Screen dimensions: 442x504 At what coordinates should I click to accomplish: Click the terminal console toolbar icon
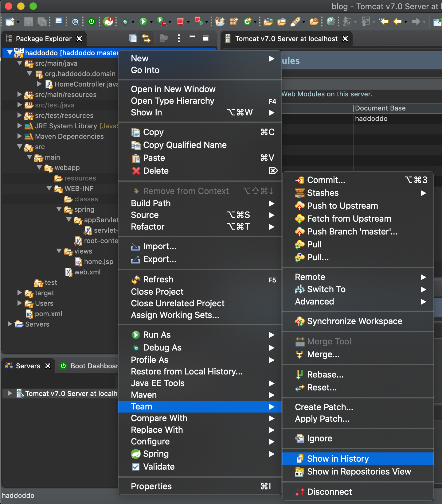point(58,21)
